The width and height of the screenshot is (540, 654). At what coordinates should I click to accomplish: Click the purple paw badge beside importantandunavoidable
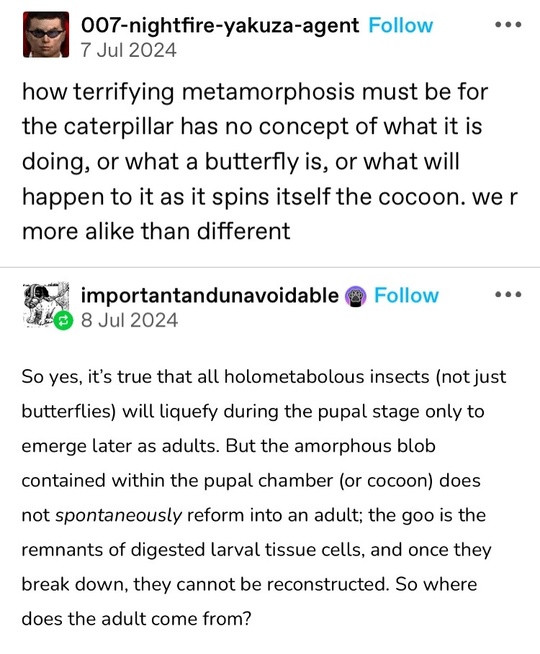coord(356,297)
